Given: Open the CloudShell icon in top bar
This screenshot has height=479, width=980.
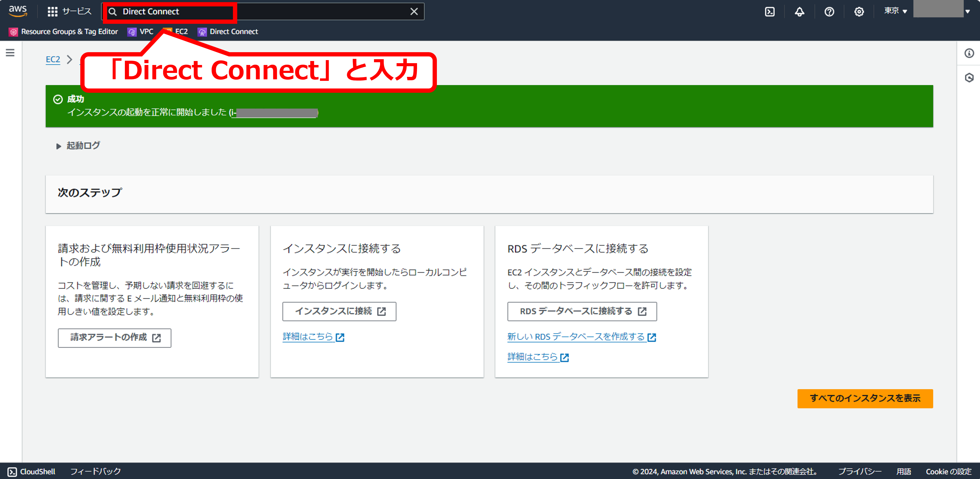Looking at the screenshot, I should click(x=770, y=12).
